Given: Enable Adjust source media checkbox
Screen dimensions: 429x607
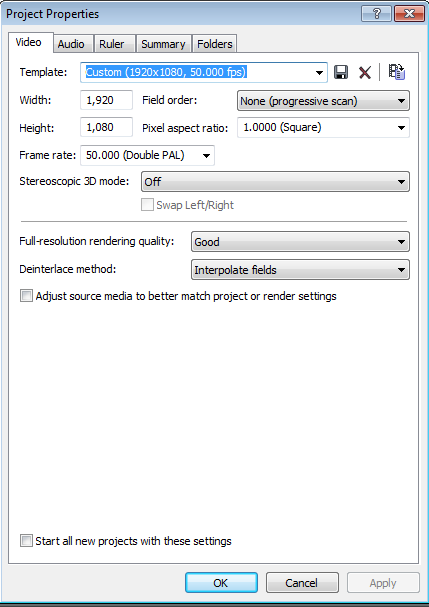Looking at the screenshot, I should [26, 296].
